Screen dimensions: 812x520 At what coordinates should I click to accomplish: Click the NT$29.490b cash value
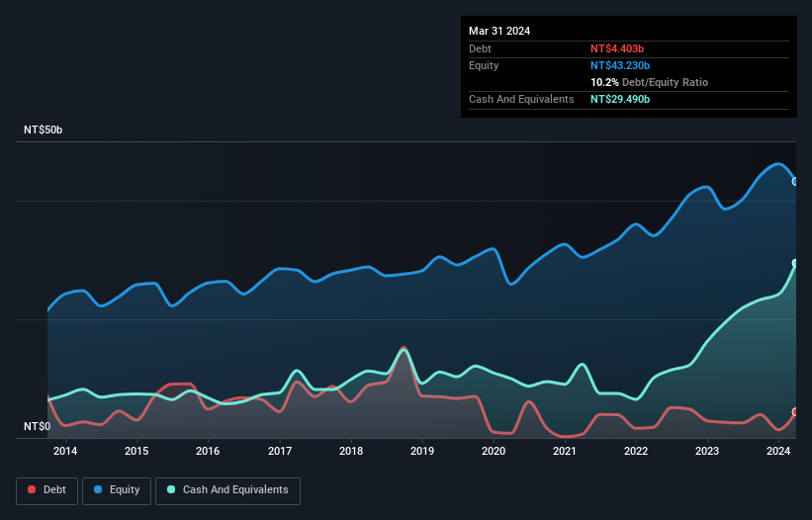(620, 99)
